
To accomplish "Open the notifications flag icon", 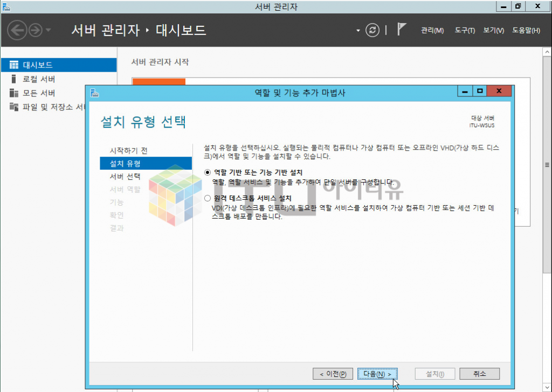I will point(401,30).
